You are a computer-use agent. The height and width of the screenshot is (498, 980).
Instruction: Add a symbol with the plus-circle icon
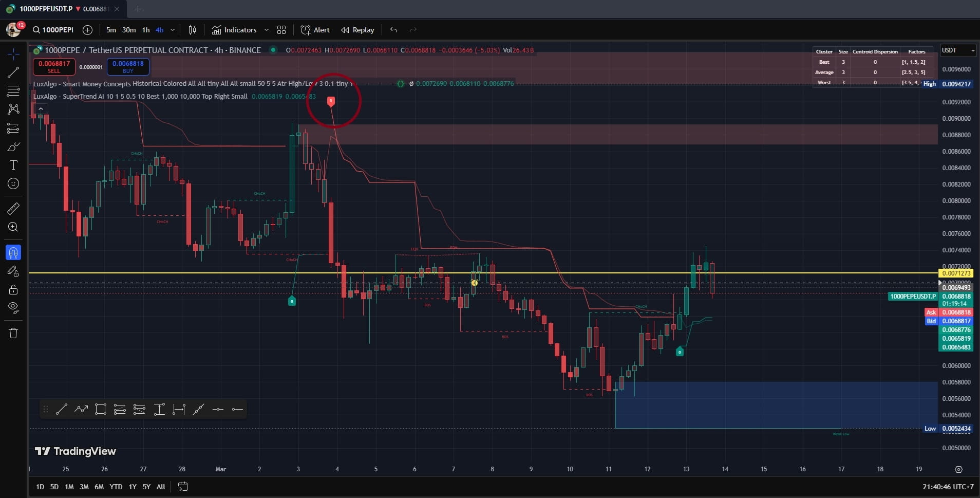[x=88, y=30]
